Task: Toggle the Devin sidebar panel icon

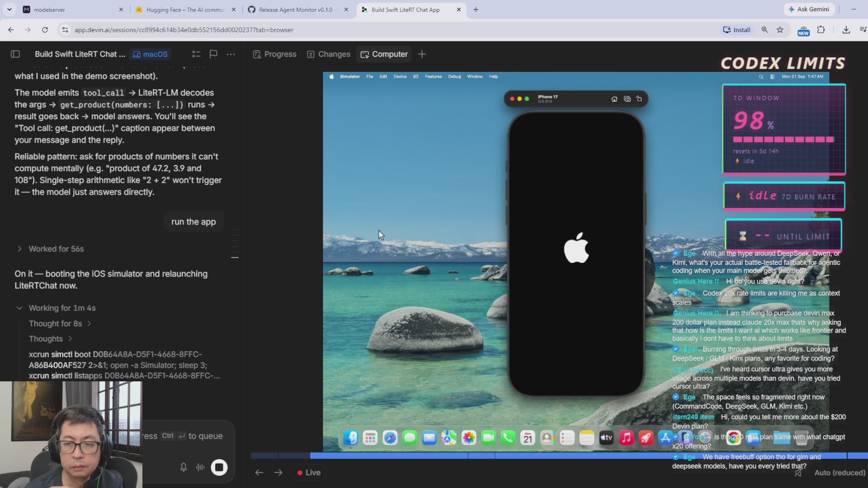Action: click(x=15, y=54)
